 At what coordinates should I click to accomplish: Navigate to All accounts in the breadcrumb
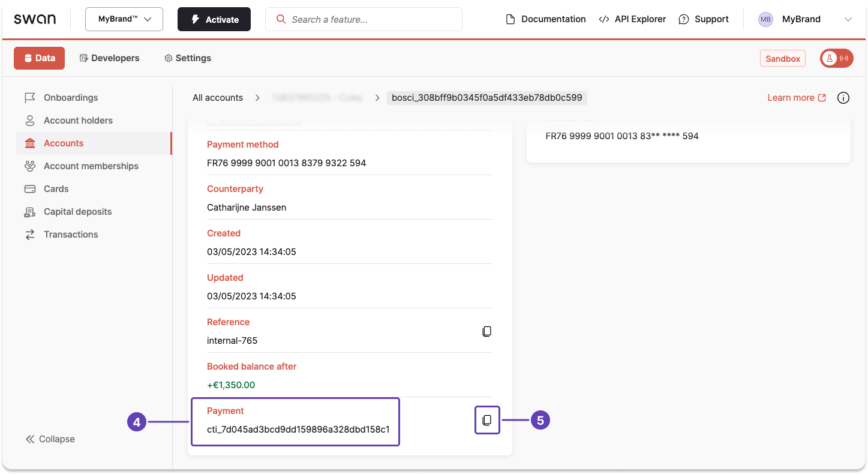(218, 97)
